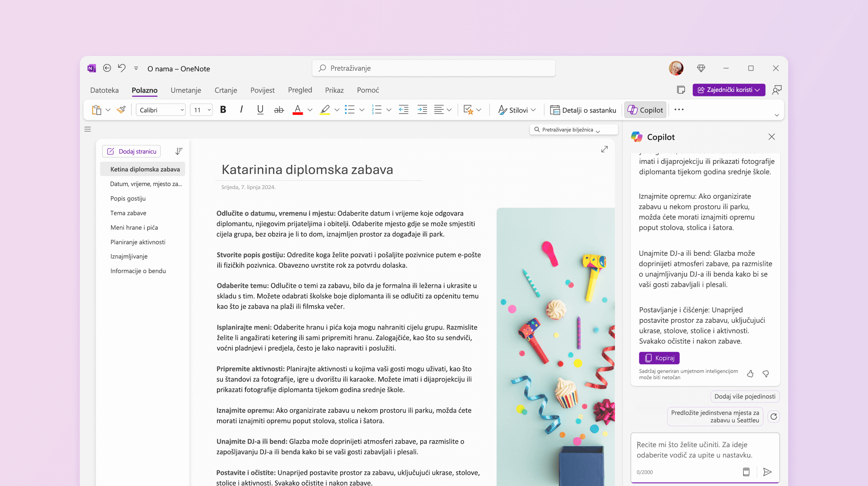Decrease the indent level

coord(403,110)
